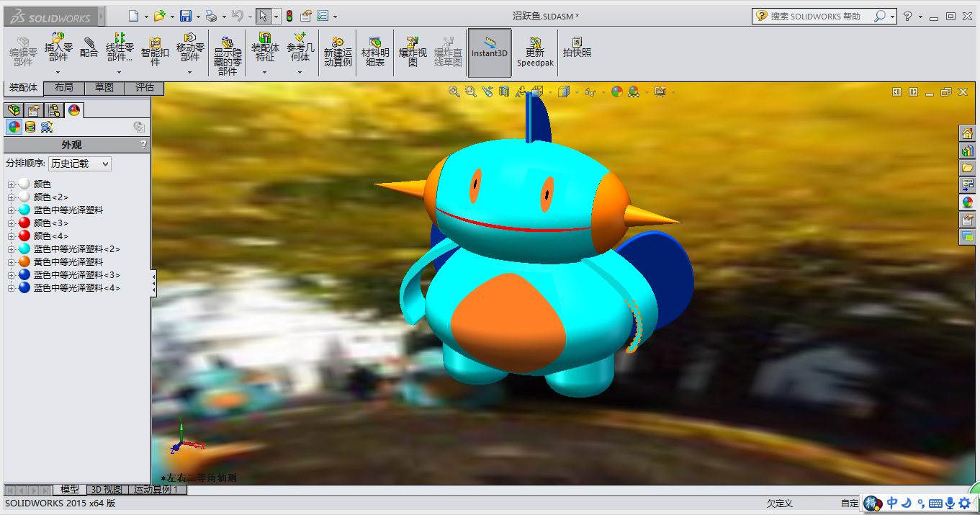The image size is (980, 515).
Task: Expand the 颜色<3> tree node
Action: [x=11, y=223]
